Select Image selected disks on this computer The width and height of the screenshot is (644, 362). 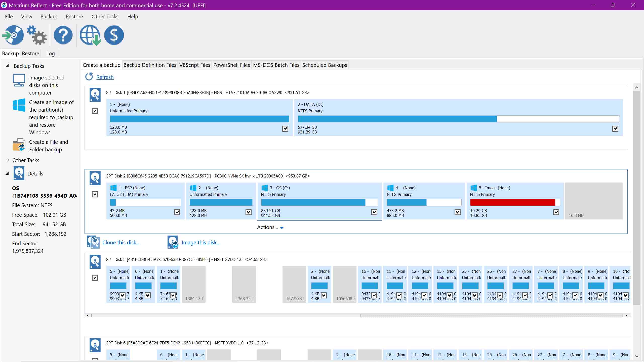tap(47, 85)
